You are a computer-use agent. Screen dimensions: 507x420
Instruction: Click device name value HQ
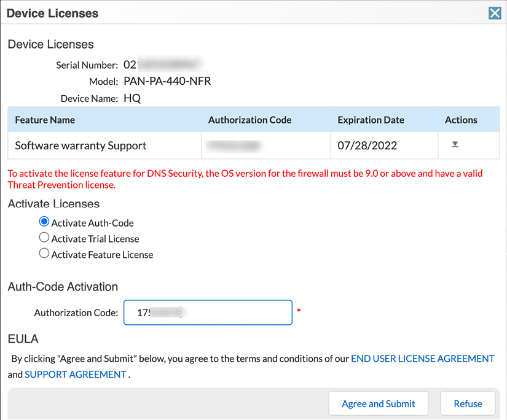tap(132, 98)
